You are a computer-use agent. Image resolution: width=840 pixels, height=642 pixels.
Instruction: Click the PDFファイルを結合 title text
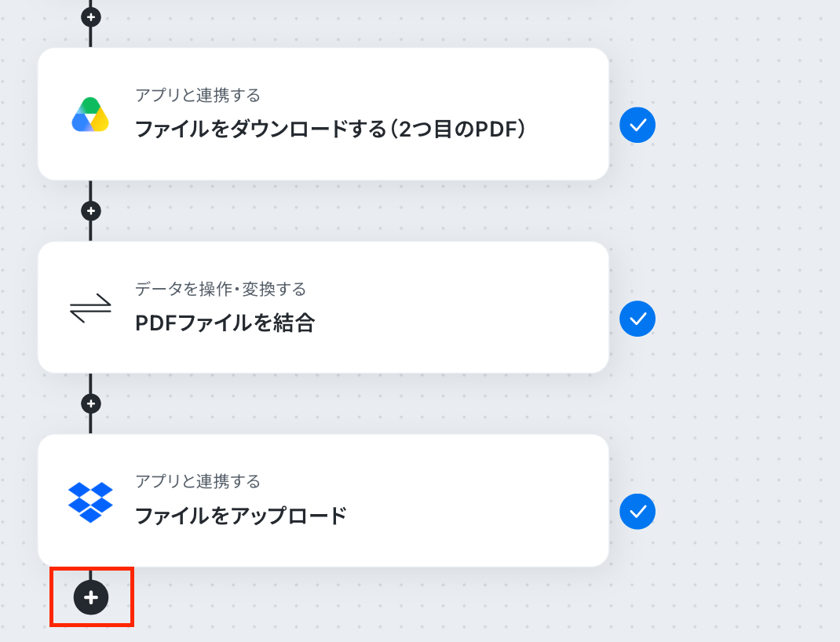(225, 323)
